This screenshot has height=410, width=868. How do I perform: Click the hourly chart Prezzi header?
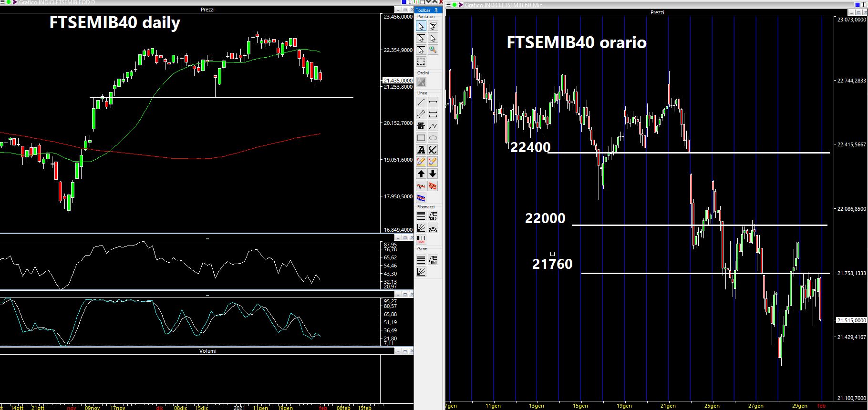pos(657,12)
